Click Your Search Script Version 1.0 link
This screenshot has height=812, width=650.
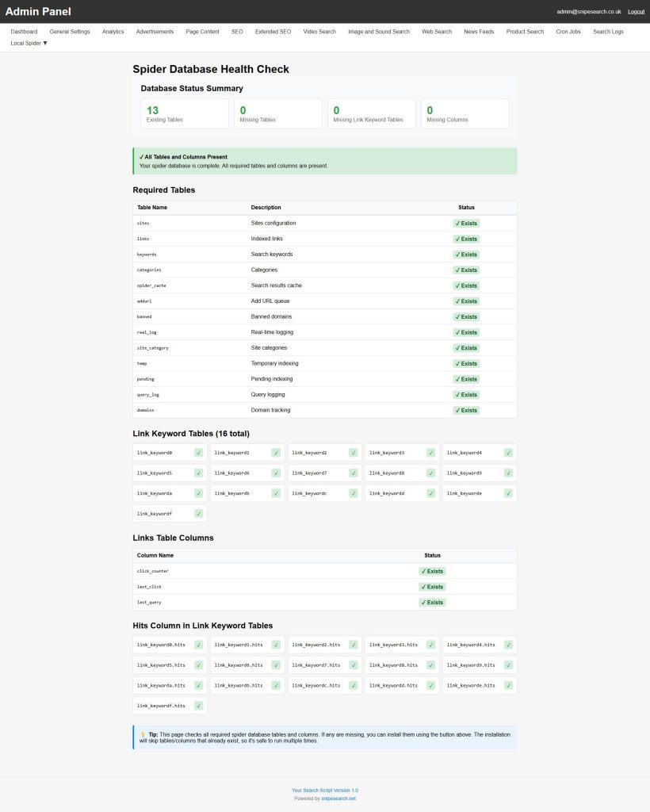click(325, 790)
